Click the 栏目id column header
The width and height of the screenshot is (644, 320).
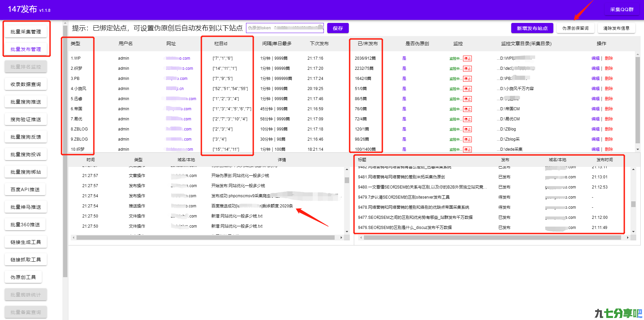pyautogui.click(x=221, y=43)
